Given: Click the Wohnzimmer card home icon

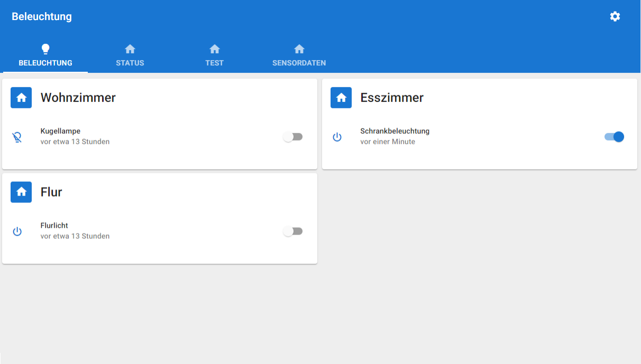Looking at the screenshot, I should [x=21, y=98].
